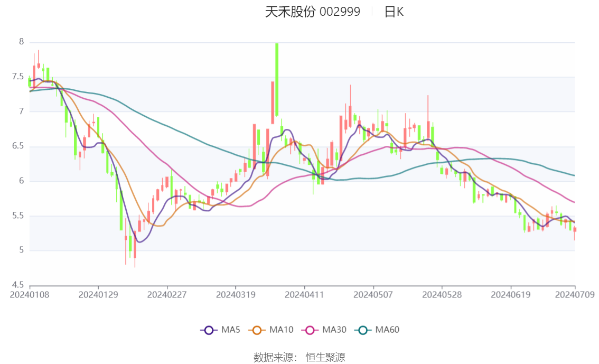Click the MA30 legend label text
The image size is (599, 364).
click(334, 330)
